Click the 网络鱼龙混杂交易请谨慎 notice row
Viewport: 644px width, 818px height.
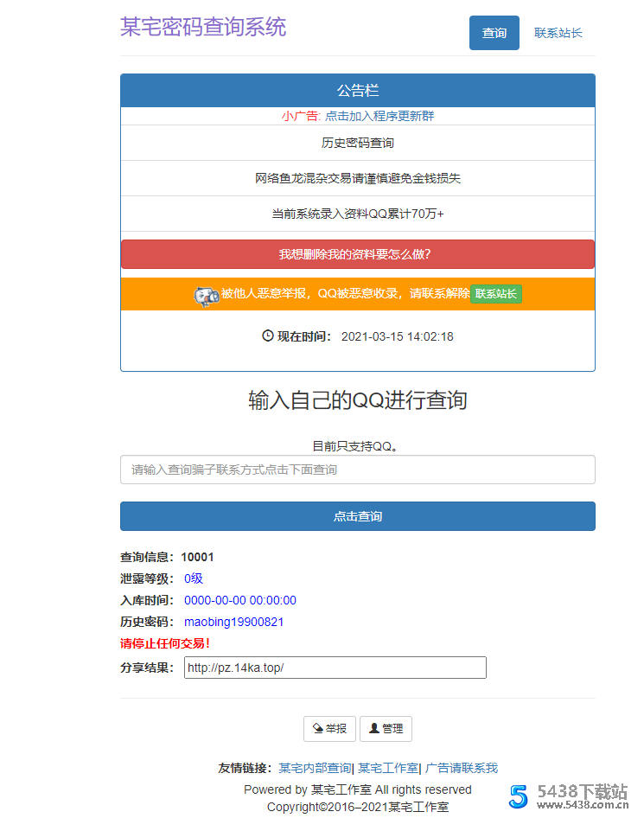pyautogui.click(x=357, y=178)
